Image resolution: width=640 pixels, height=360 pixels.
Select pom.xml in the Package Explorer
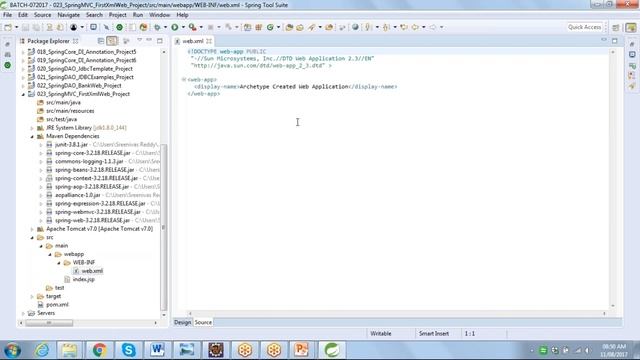(57, 305)
